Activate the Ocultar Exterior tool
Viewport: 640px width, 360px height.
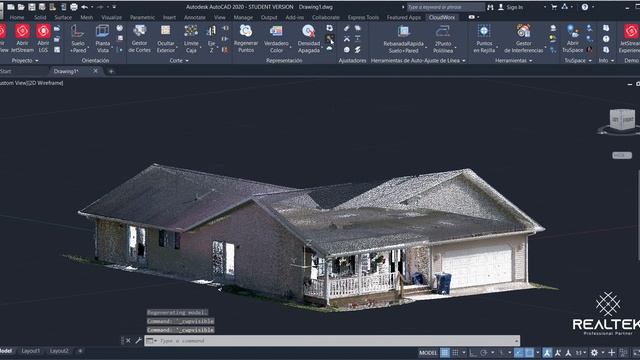coord(165,38)
